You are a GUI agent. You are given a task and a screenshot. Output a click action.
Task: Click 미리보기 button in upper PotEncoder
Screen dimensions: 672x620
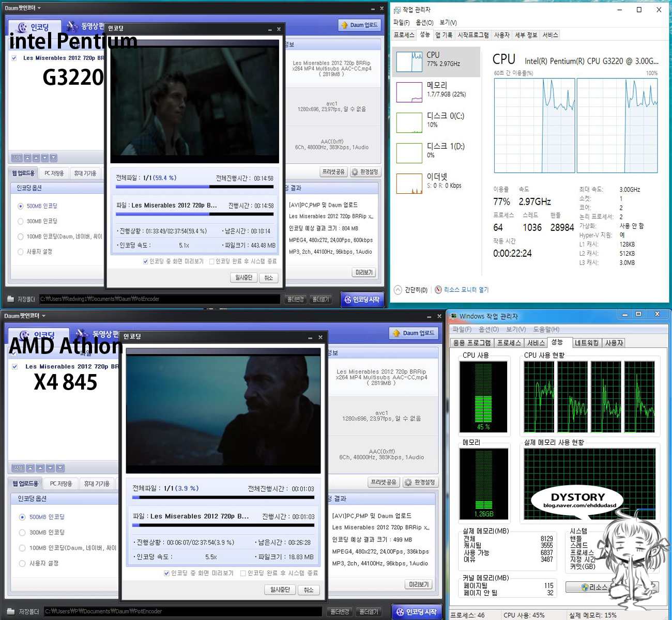click(364, 272)
